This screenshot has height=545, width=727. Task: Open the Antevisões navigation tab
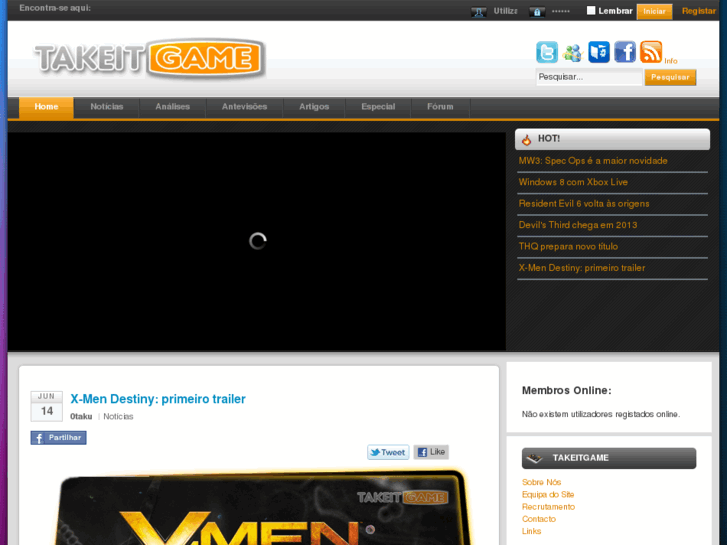(244, 107)
